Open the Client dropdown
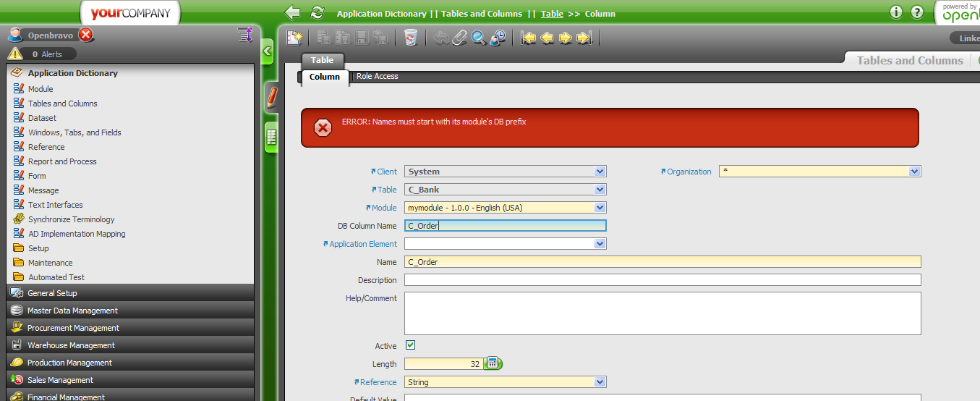This screenshot has width=980, height=401. [x=600, y=172]
